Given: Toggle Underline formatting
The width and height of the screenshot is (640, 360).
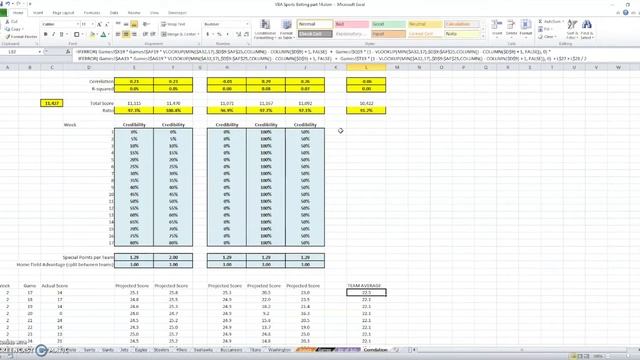Looking at the screenshot, I should pyautogui.click(x=61, y=35).
